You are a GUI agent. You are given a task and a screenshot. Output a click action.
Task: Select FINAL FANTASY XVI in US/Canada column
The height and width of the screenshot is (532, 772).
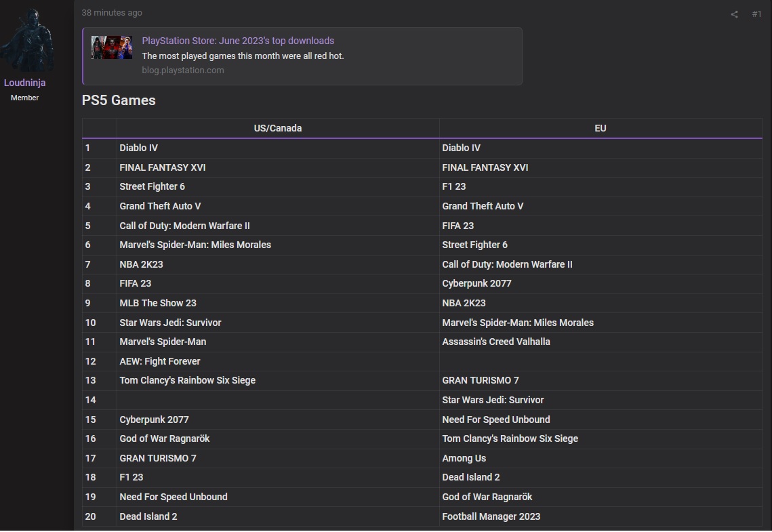[163, 168]
